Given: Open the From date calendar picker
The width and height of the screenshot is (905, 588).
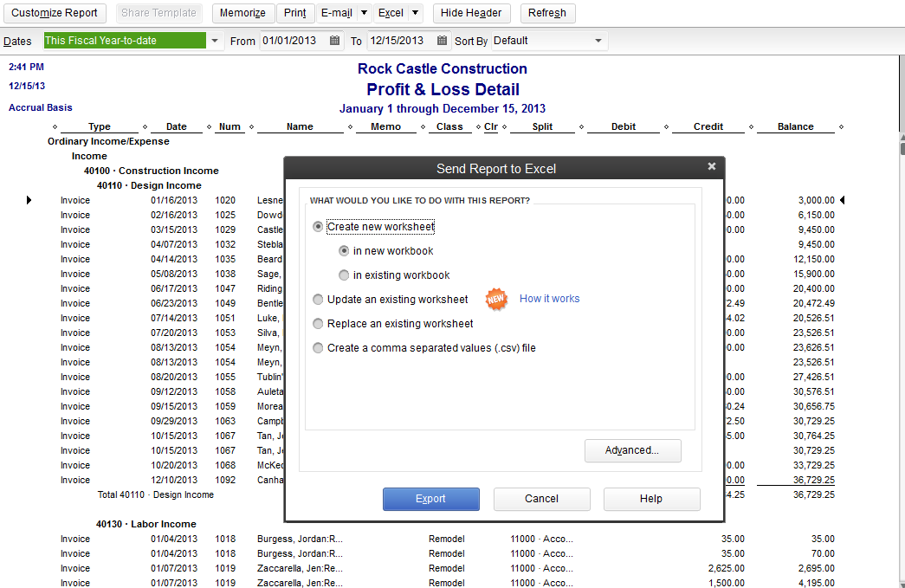Looking at the screenshot, I should click(334, 41).
